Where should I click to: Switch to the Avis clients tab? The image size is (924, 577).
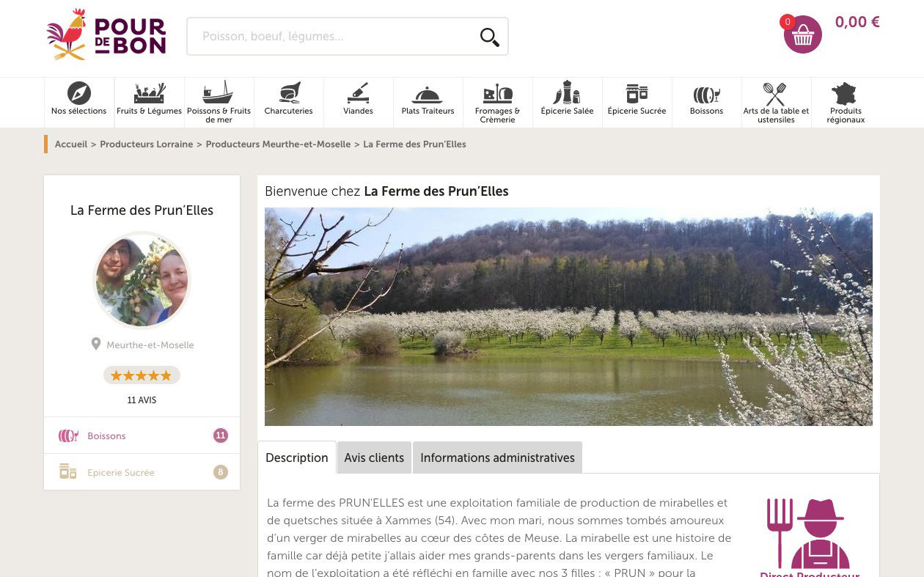[374, 457]
